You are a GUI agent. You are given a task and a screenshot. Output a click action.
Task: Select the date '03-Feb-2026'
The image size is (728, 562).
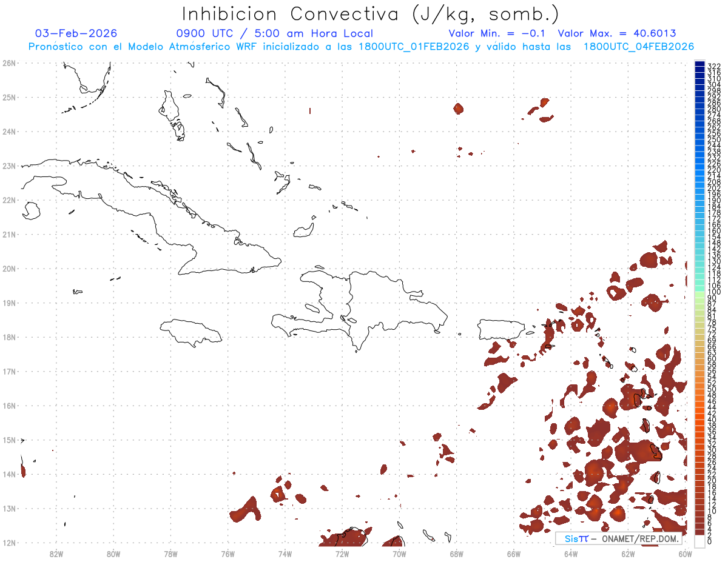click(x=76, y=33)
